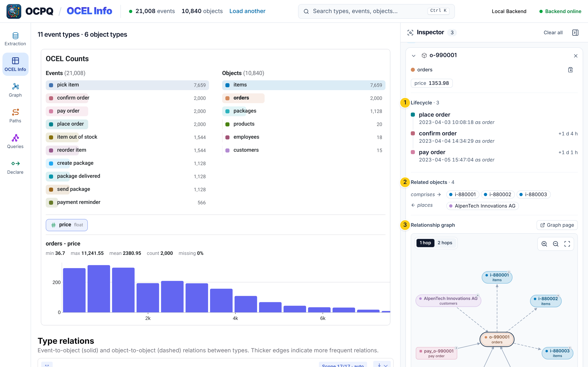The height and width of the screenshot is (367, 588).
Task: Open the Graph sidebar page
Action: click(x=15, y=90)
